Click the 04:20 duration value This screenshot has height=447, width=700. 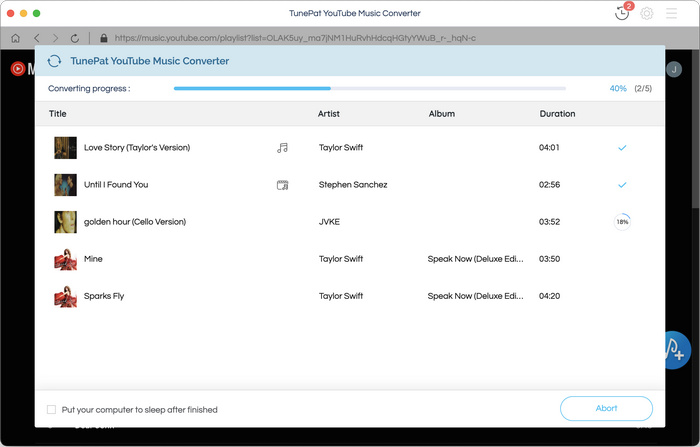(x=549, y=296)
